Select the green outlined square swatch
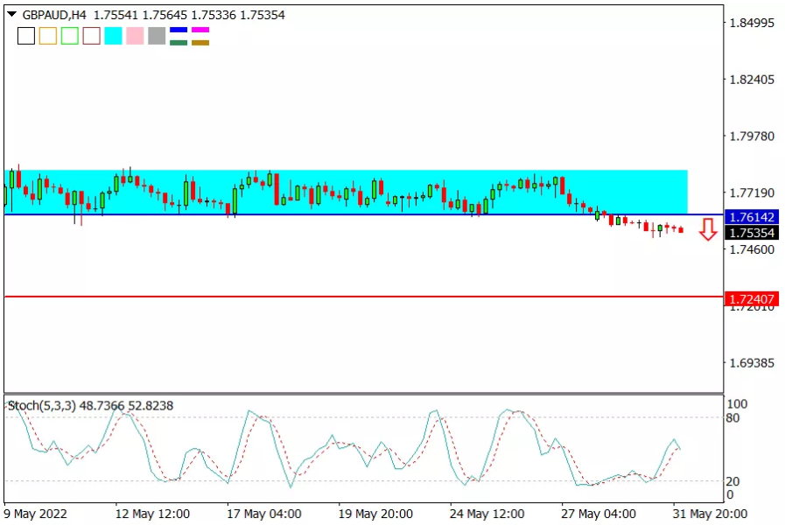The image size is (785, 532). pos(70,36)
